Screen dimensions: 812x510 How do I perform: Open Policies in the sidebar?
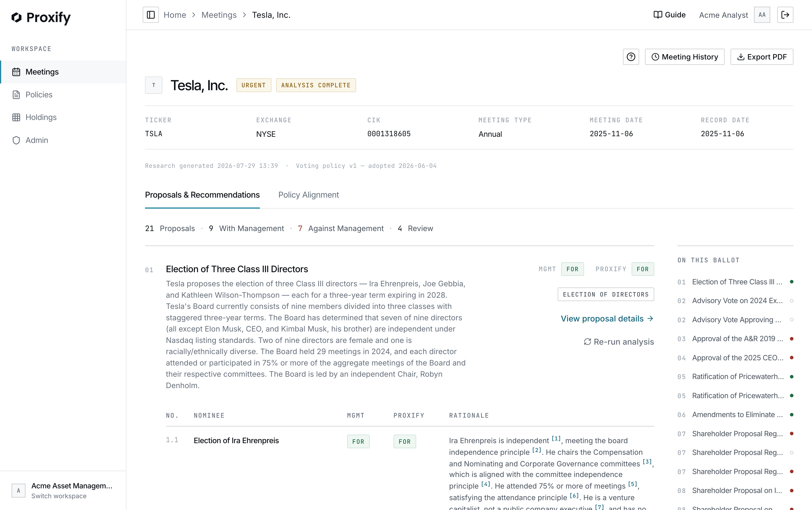[63, 95]
